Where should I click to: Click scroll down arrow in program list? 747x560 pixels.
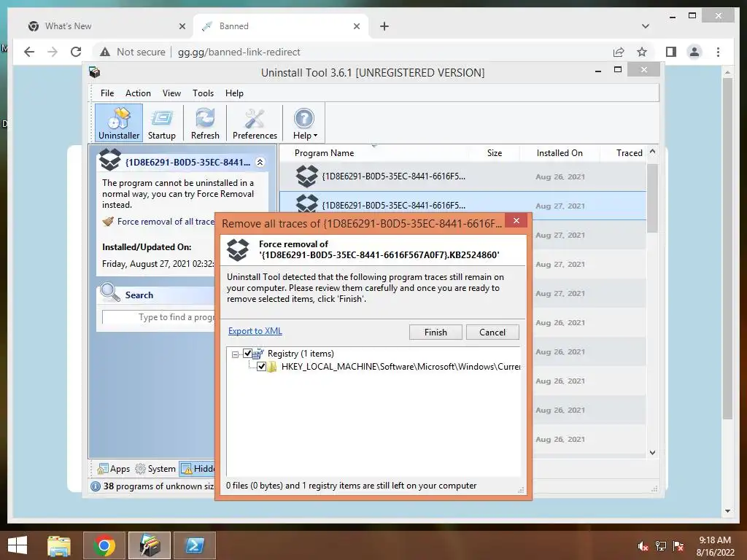tap(652, 453)
